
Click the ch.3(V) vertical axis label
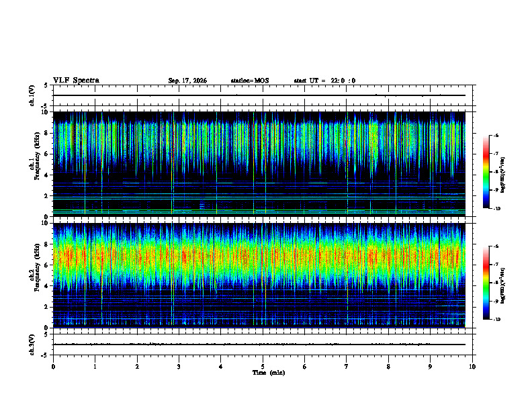coord(32,345)
